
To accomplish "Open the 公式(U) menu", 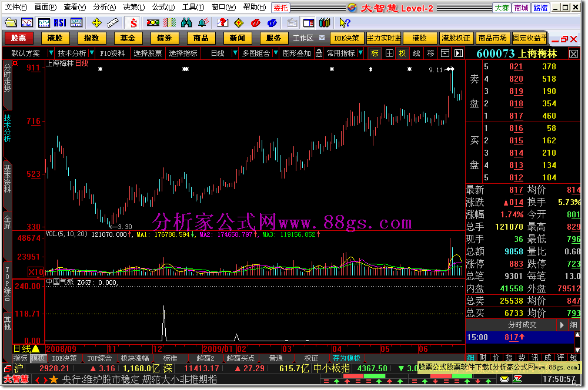I will pos(163,7).
